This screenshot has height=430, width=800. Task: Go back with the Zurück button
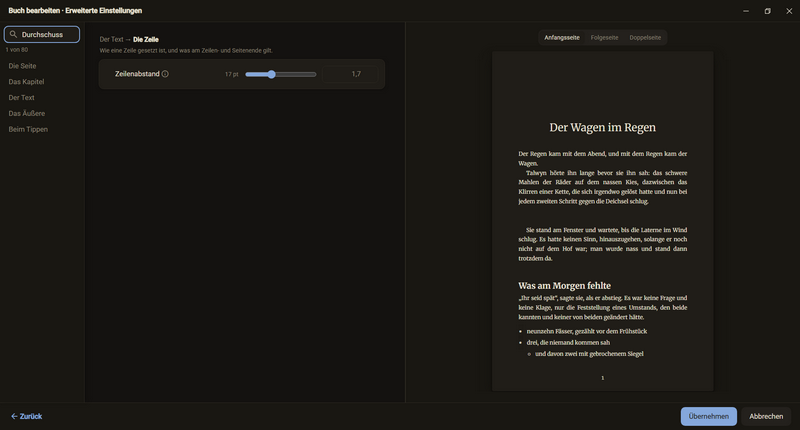(x=27, y=416)
